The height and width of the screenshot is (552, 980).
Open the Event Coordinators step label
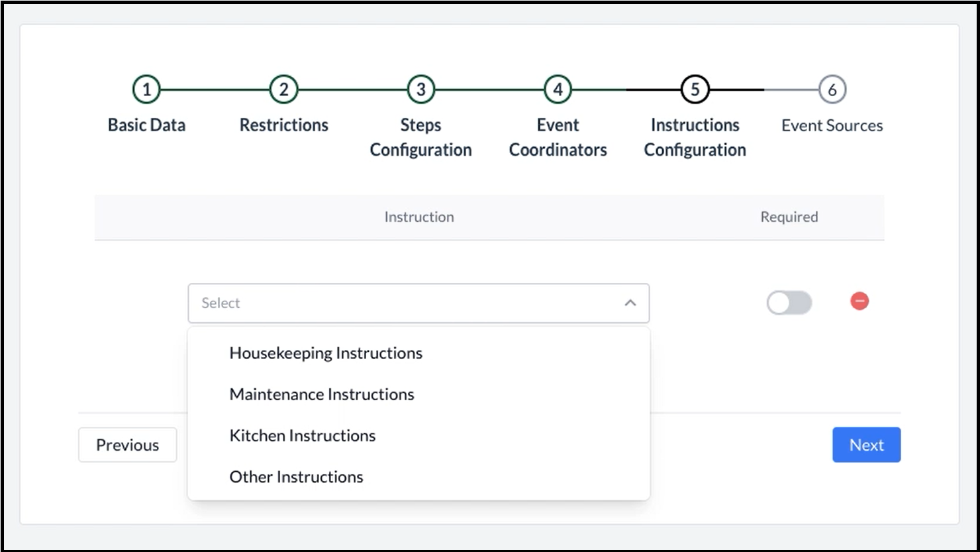click(x=558, y=137)
